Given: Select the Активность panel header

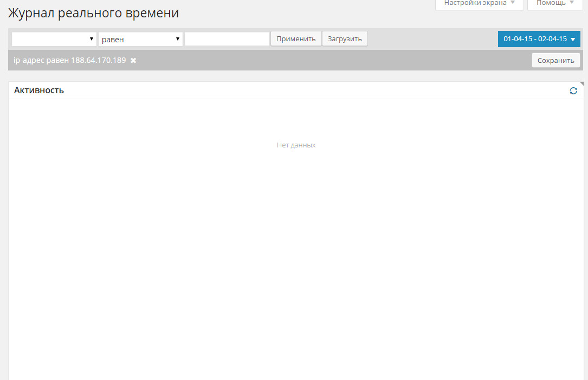Looking at the screenshot, I should click(x=296, y=91).
